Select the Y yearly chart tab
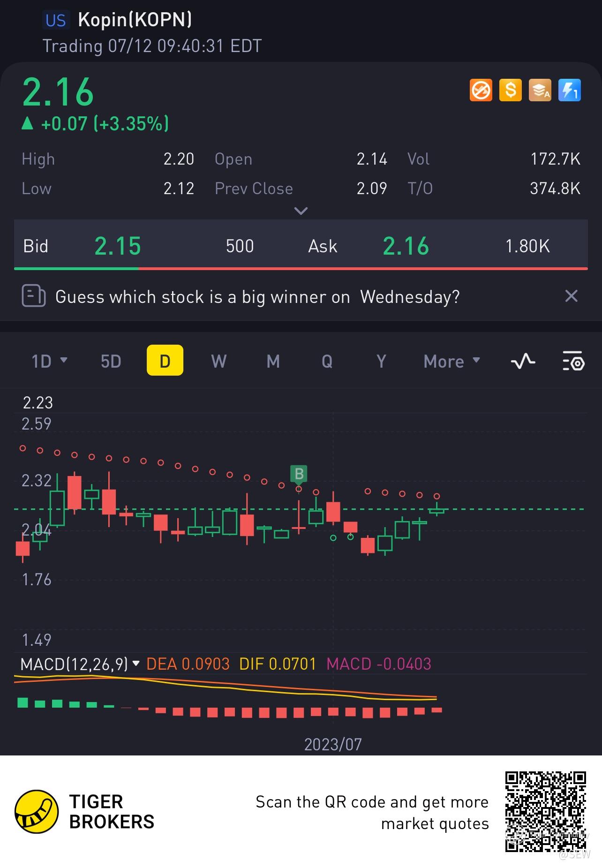This screenshot has width=602, height=868. coord(381,361)
